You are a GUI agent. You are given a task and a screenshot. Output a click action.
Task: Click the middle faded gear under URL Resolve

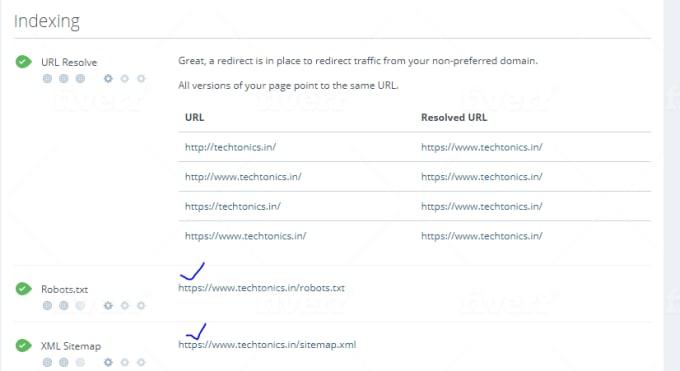click(x=124, y=79)
